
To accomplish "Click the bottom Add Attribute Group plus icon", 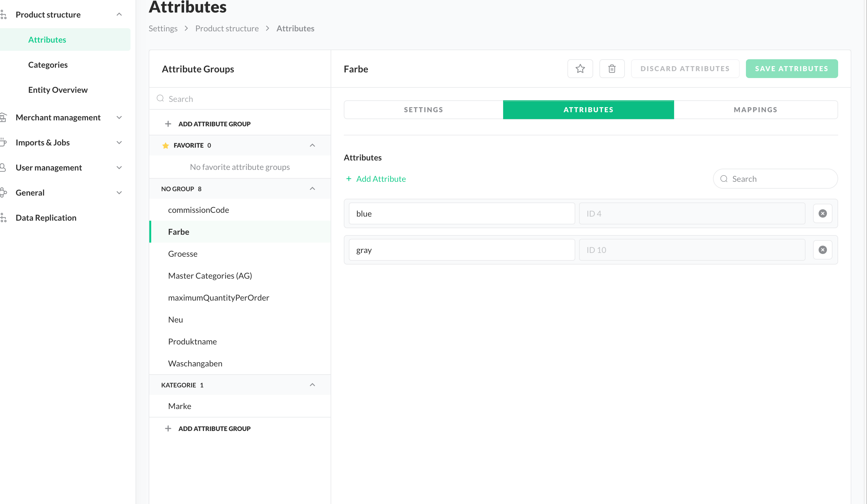I will 168,428.
